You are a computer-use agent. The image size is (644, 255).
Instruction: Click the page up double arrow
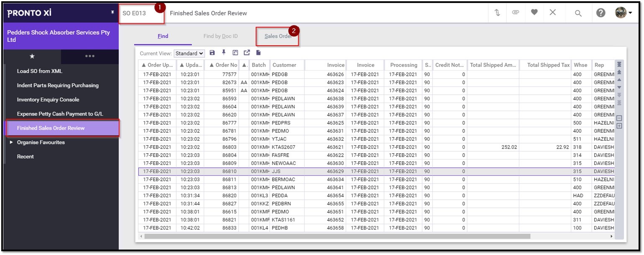[x=619, y=72]
